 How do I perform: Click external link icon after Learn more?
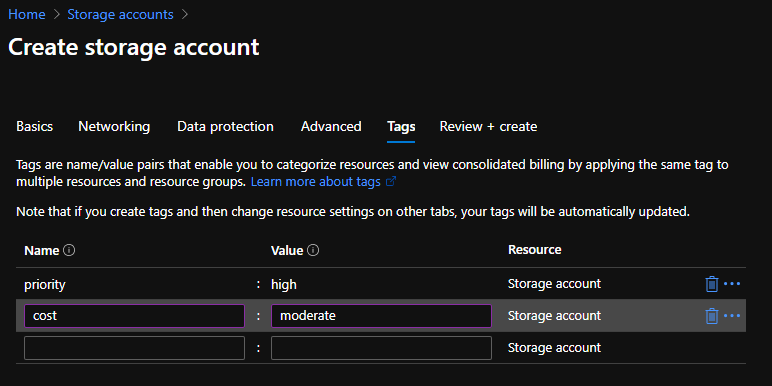pyautogui.click(x=391, y=182)
